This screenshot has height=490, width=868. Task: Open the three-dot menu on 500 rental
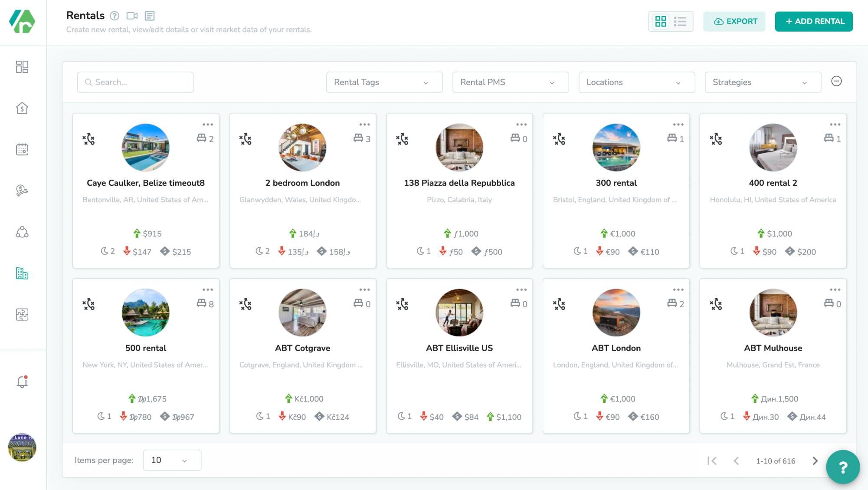coord(208,289)
